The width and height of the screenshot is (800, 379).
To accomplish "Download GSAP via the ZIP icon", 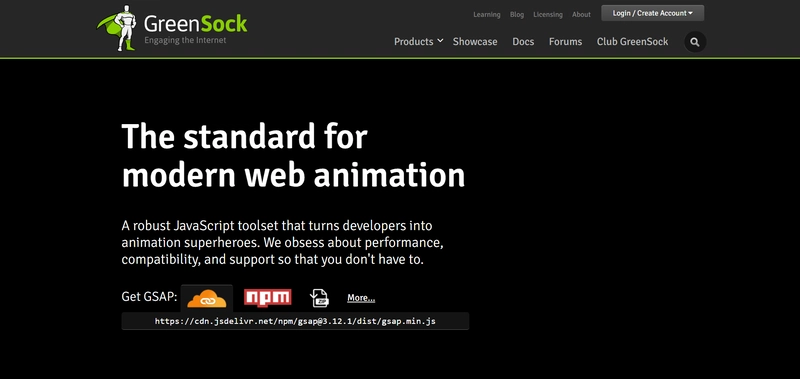I will pos(319,298).
